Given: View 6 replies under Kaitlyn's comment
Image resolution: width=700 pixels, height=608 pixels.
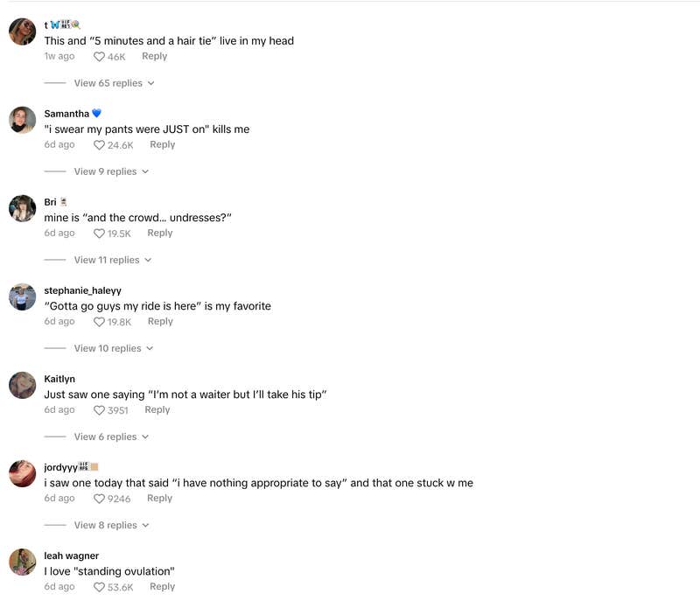Looking at the screenshot, I should [105, 437].
